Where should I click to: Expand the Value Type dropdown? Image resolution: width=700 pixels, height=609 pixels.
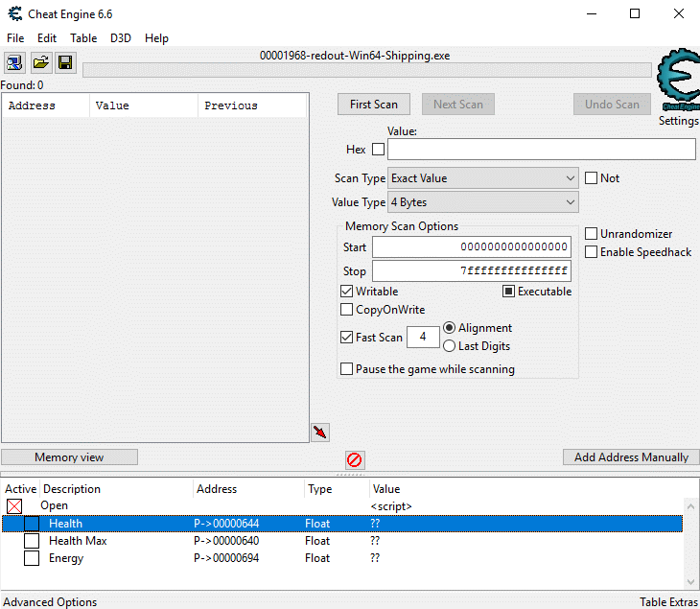click(x=482, y=202)
